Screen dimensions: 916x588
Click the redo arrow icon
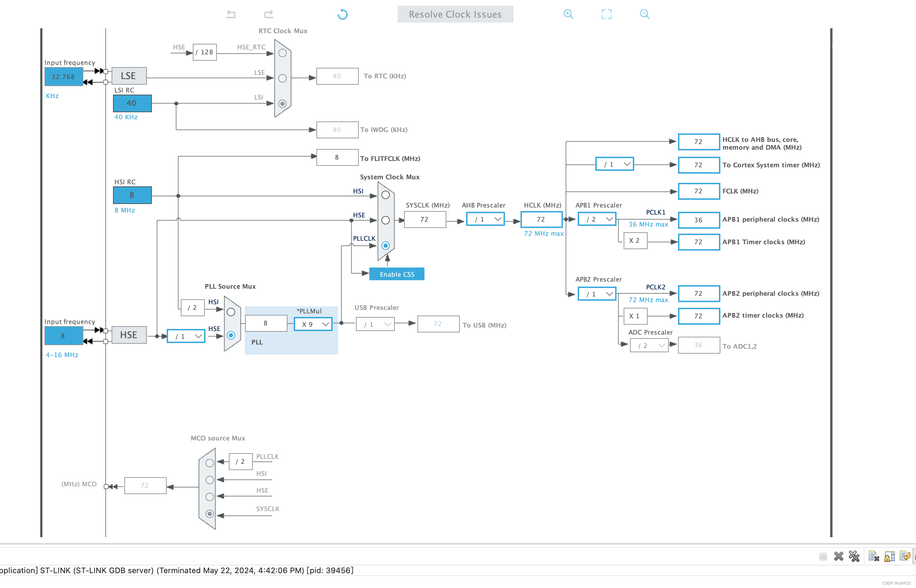(269, 14)
